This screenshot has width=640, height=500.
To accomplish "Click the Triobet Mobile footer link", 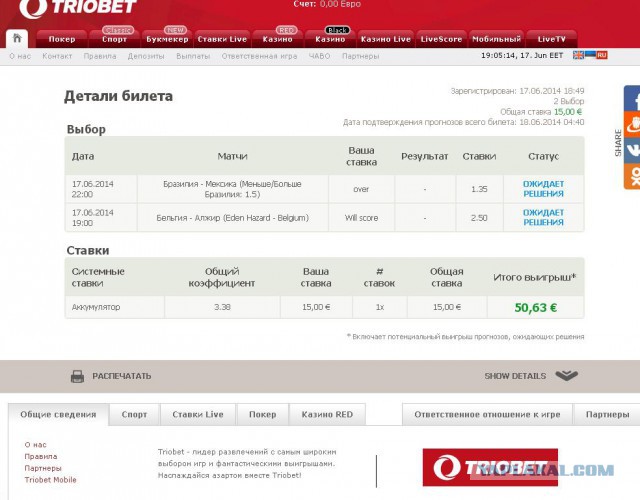I will point(50,480).
